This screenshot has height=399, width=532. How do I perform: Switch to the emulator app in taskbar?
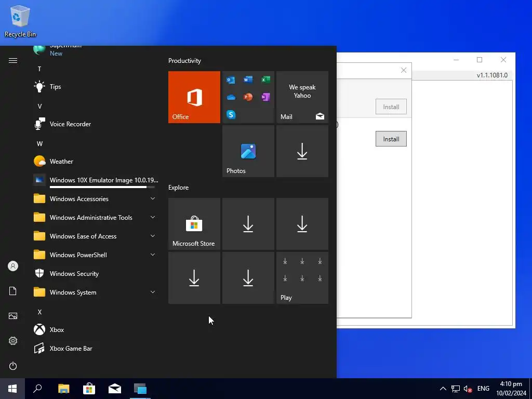click(140, 389)
